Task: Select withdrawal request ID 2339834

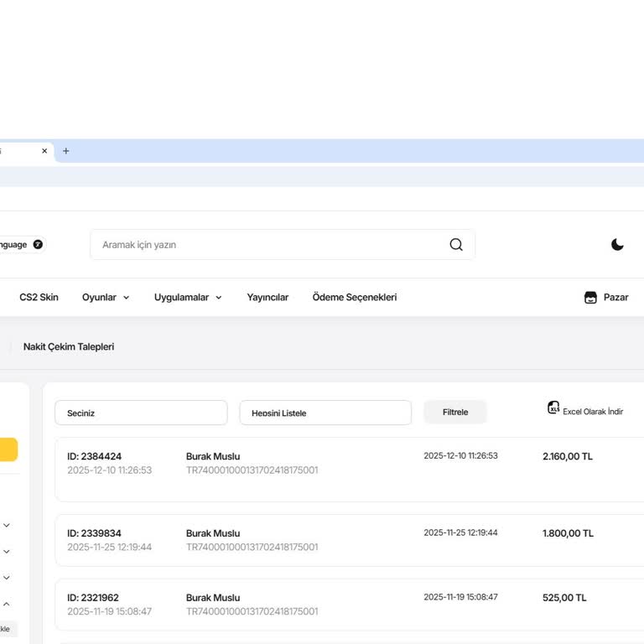Action: (x=94, y=533)
